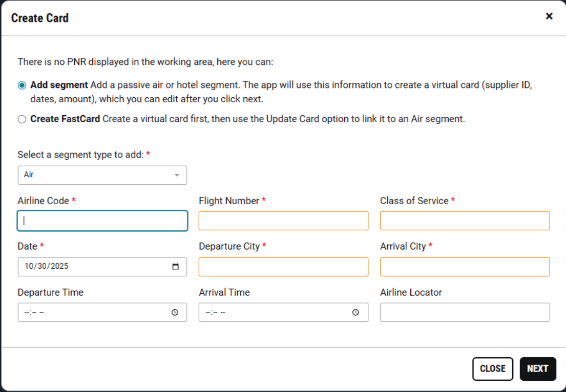This screenshot has height=392, width=566.
Task: Click the Arrival Time label
Action: pos(224,293)
